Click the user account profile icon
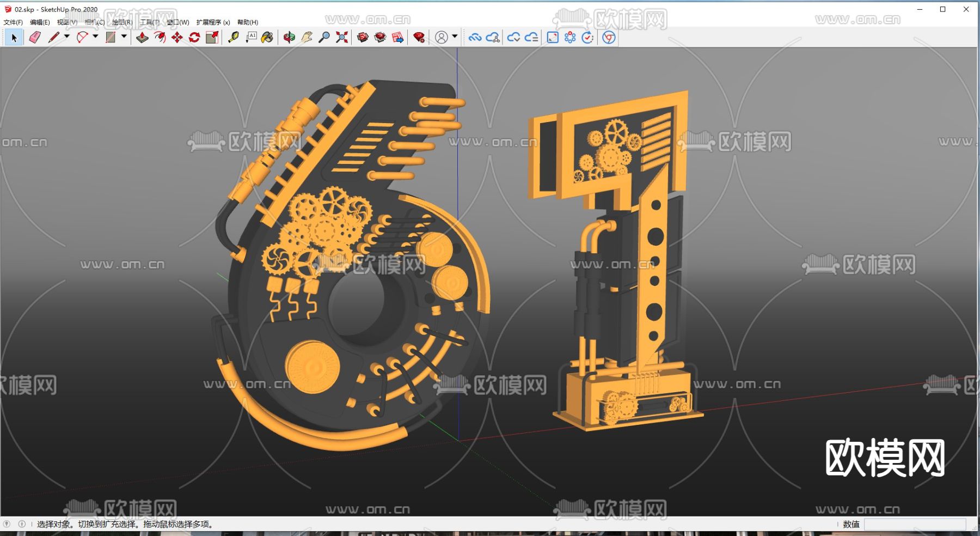Screen dimensions: 980x536 (x=442, y=37)
